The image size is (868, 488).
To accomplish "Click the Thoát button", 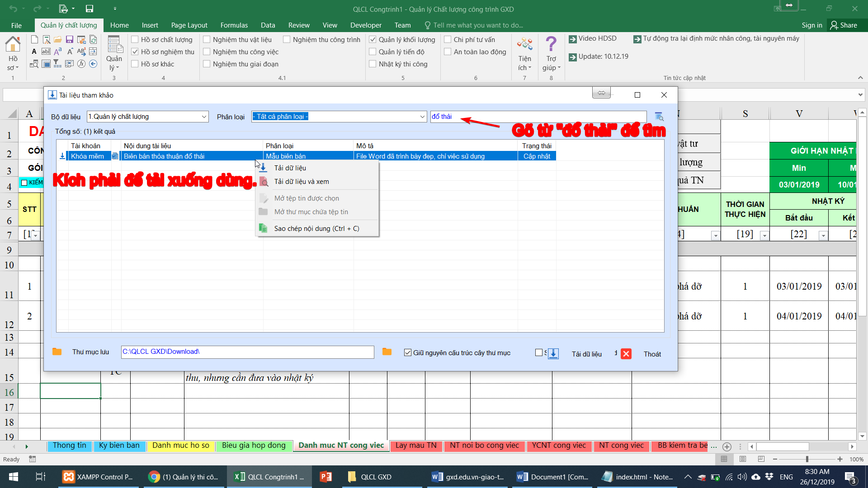I will pos(652,354).
